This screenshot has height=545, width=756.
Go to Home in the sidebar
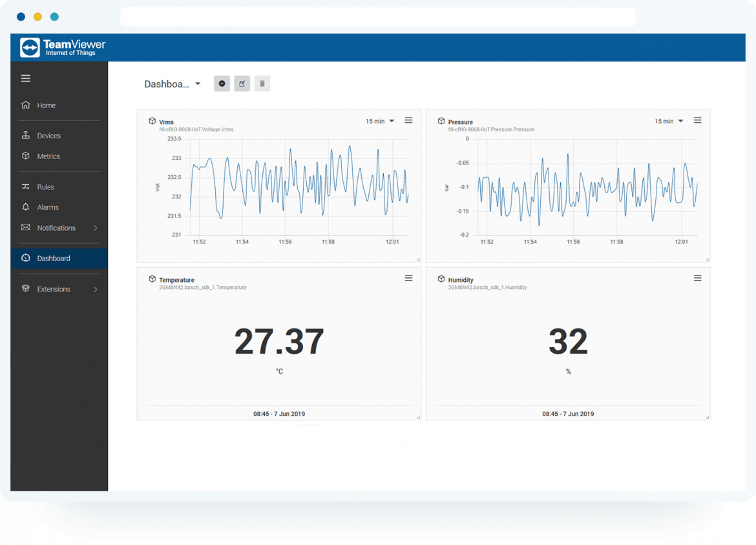coord(46,105)
